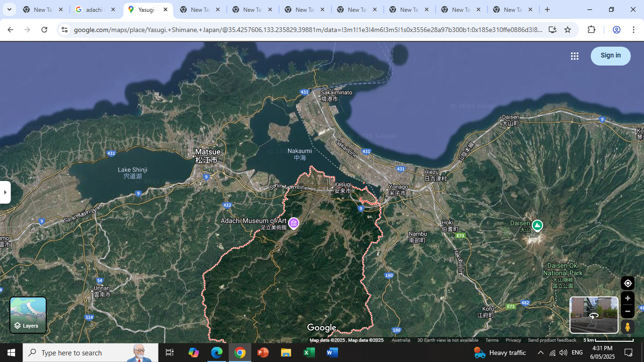Open the Google apps grid
Viewport: 644px width, 362px height.
tap(574, 56)
